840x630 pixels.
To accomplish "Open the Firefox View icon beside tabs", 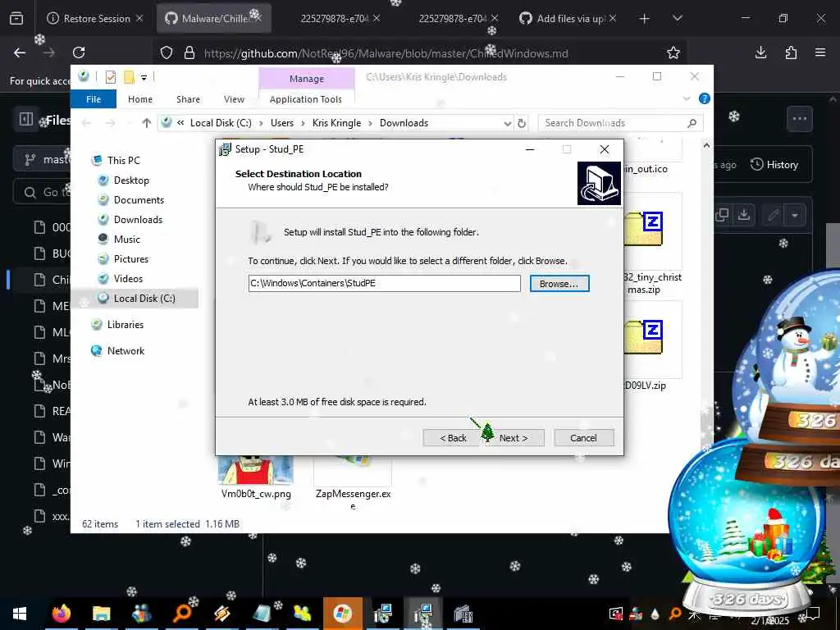I will tap(16, 18).
